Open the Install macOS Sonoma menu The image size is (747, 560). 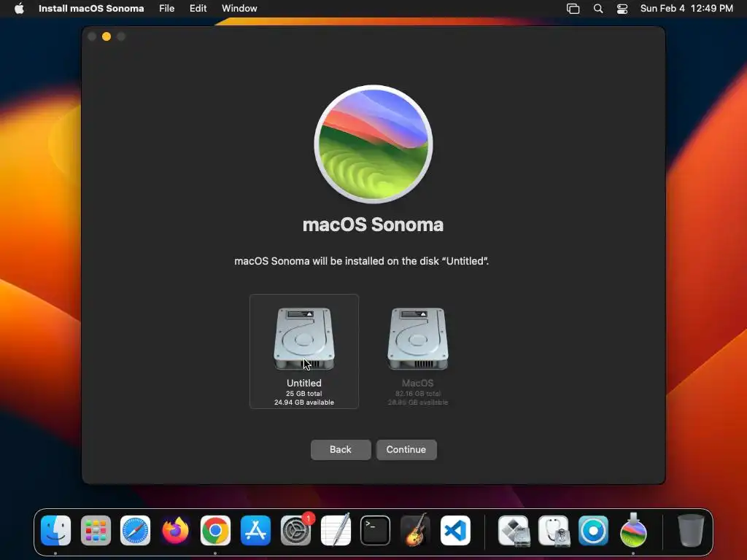pyautogui.click(x=91, y=9)
